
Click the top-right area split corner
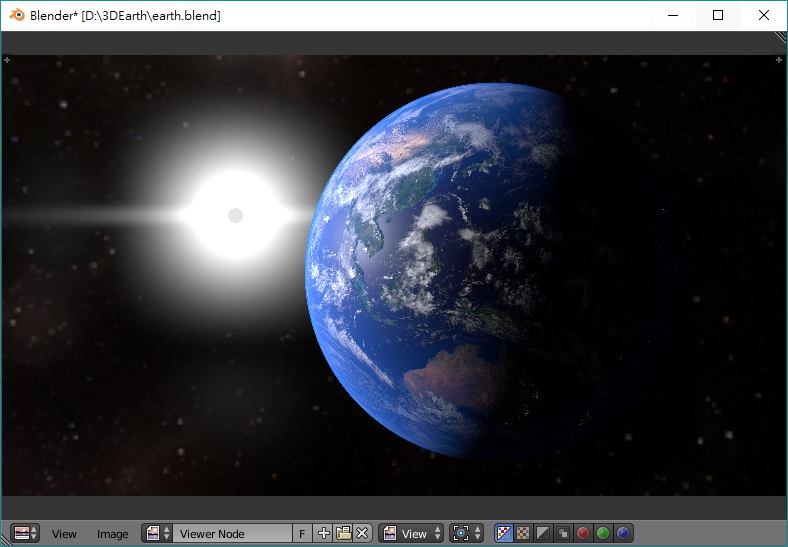(780, 38)
